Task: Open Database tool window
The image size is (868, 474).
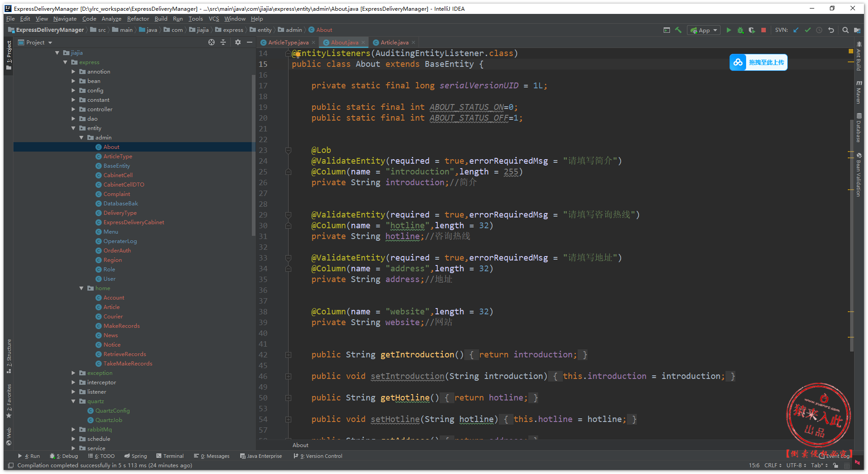Action: 859,128
